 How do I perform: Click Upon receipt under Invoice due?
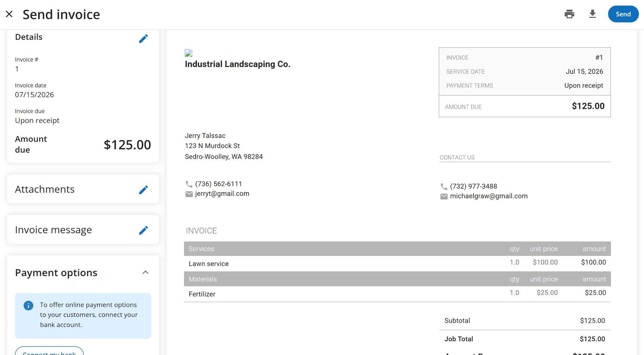tap(37, 120)
